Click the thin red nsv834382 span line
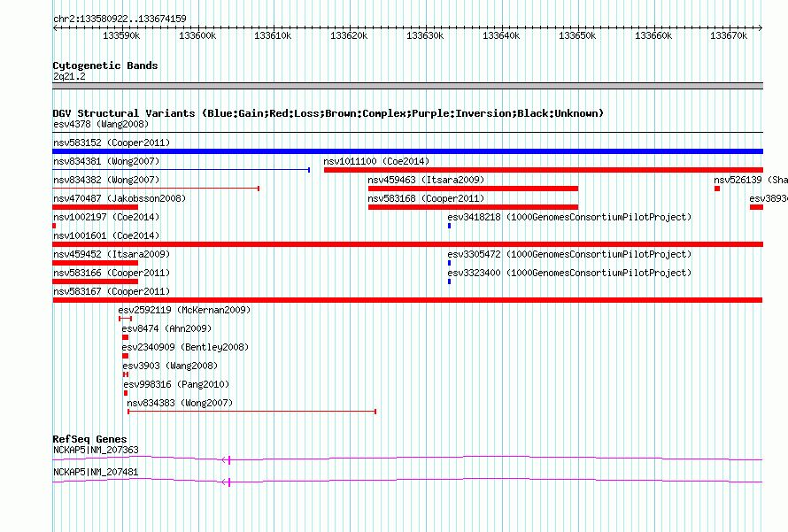788x532 pixels. (x=156, y=189)
